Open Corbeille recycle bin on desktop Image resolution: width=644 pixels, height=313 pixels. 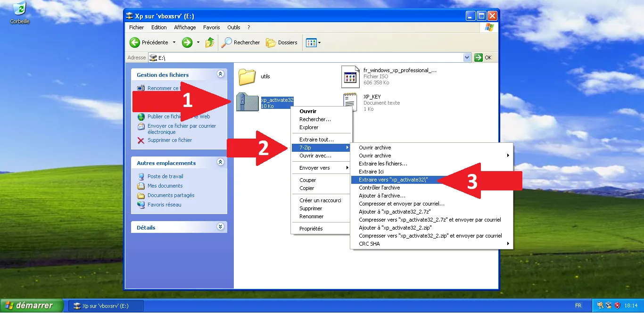[x=19, y=9]
